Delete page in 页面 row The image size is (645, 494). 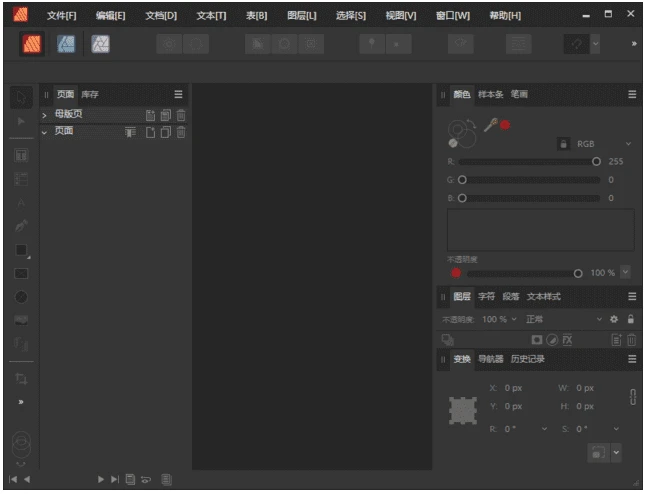[x=181, y=132]
